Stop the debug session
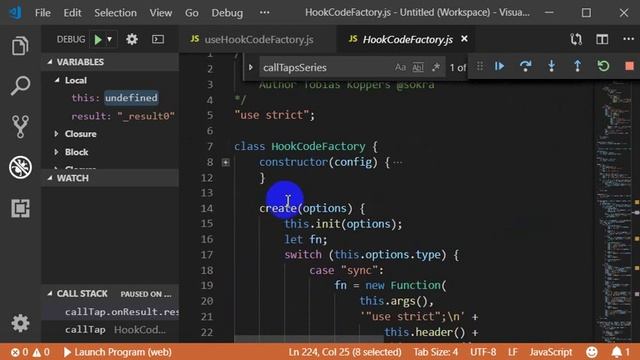Viewport: 640px width, 360px height. click(x=629, y=66)
